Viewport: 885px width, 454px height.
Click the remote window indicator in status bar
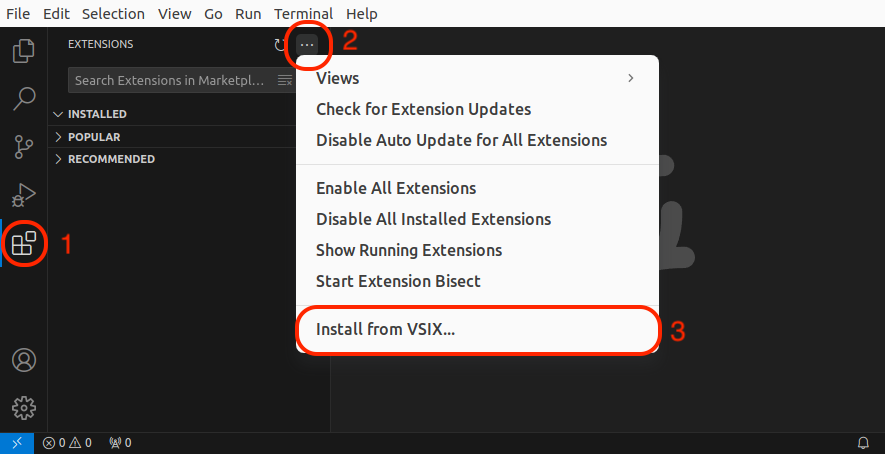tap(17, 443)
